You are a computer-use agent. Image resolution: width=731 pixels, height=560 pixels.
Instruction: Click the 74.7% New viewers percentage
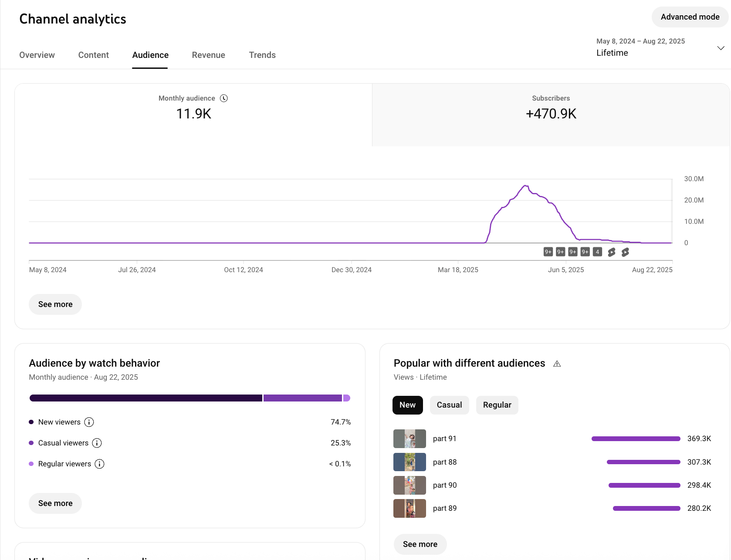341,422
